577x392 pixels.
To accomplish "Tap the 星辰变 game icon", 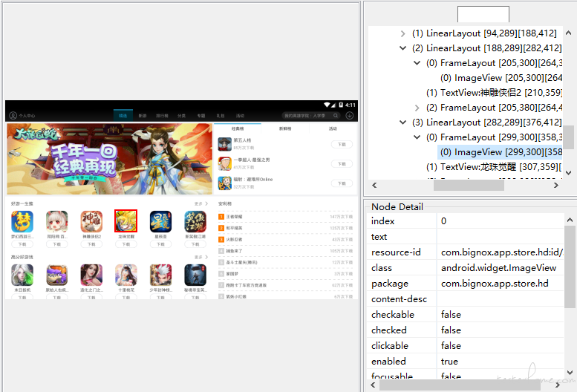I will coord(160,221).
